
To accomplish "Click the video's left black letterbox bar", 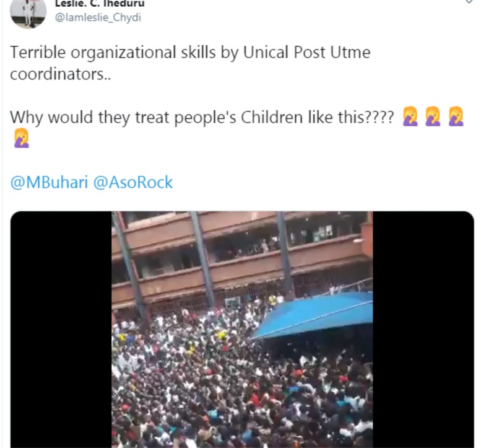I will 61,329.
